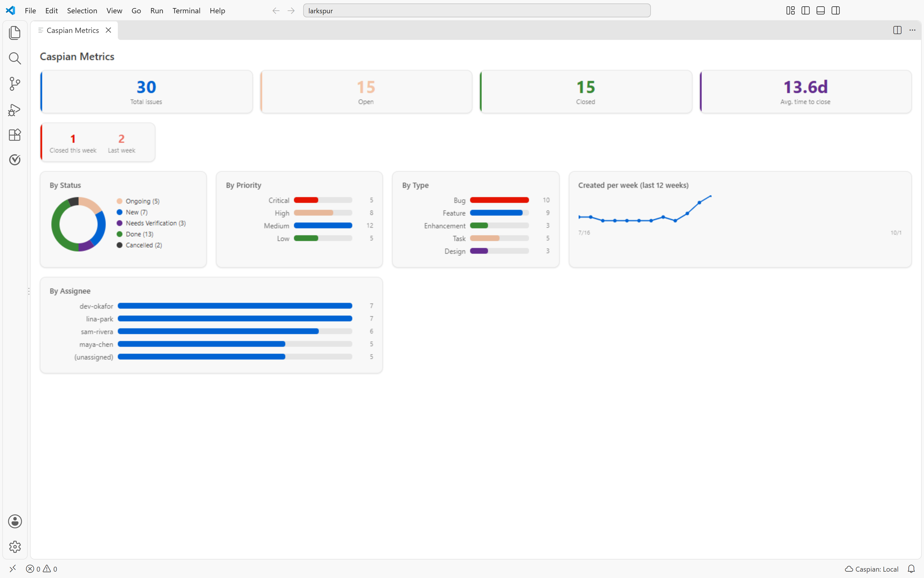The width and height of the screenshot is (924, 578).
Task: Click the Caspian: Local status entry
Action: click(x=872, y=569)
